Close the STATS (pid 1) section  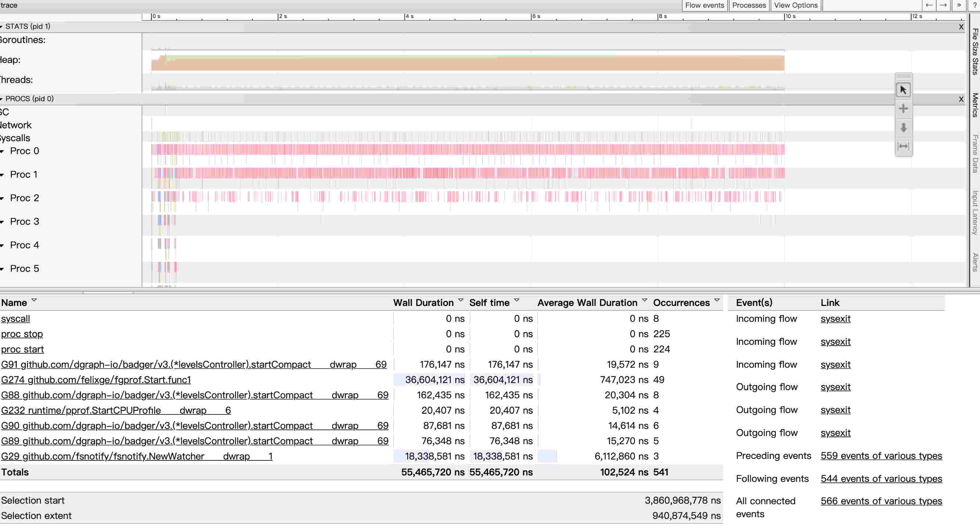coord(961,27)
